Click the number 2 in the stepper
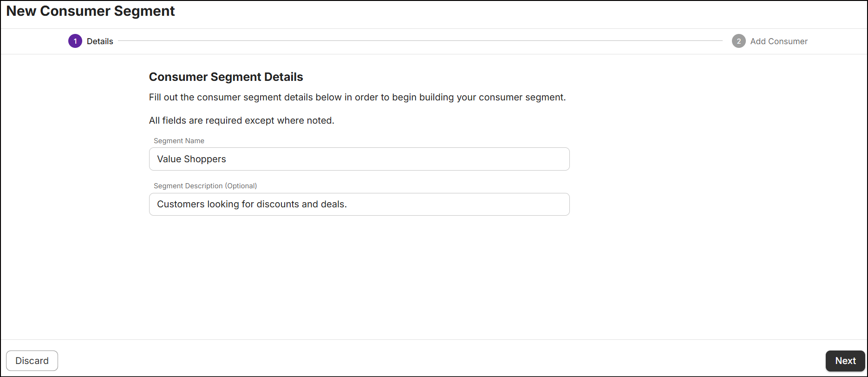Viewport: 868px width, 377px height. pyautogui.click(x=738, y=41)
